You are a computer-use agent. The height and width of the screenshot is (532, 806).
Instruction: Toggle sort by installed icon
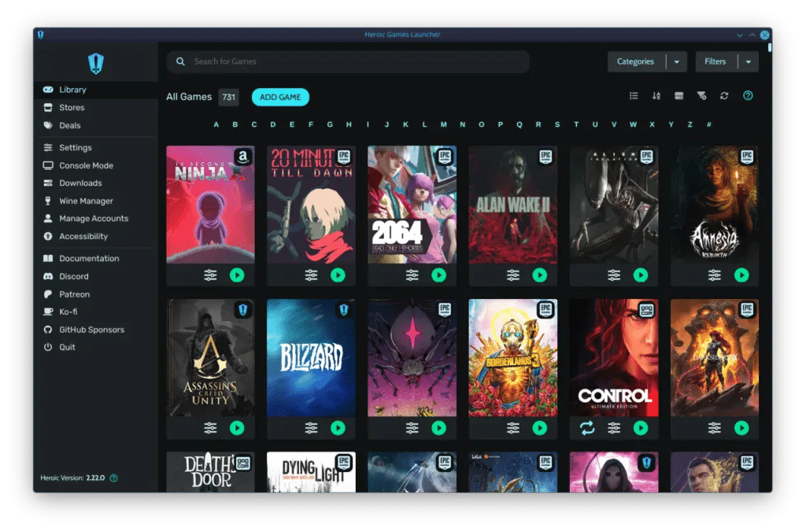click(679, 96)
